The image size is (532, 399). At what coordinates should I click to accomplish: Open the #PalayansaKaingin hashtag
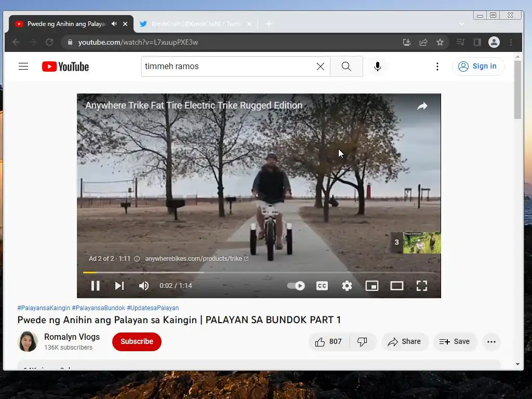[44, 308]
